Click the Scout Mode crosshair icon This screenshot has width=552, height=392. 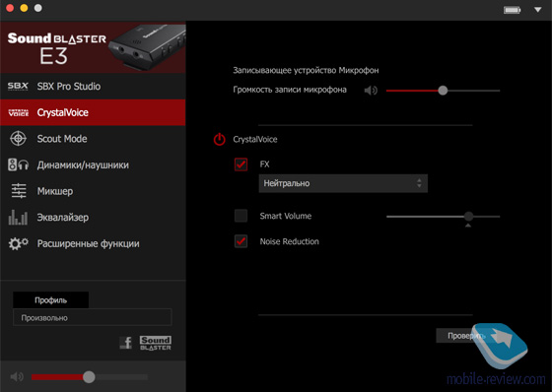19,139
